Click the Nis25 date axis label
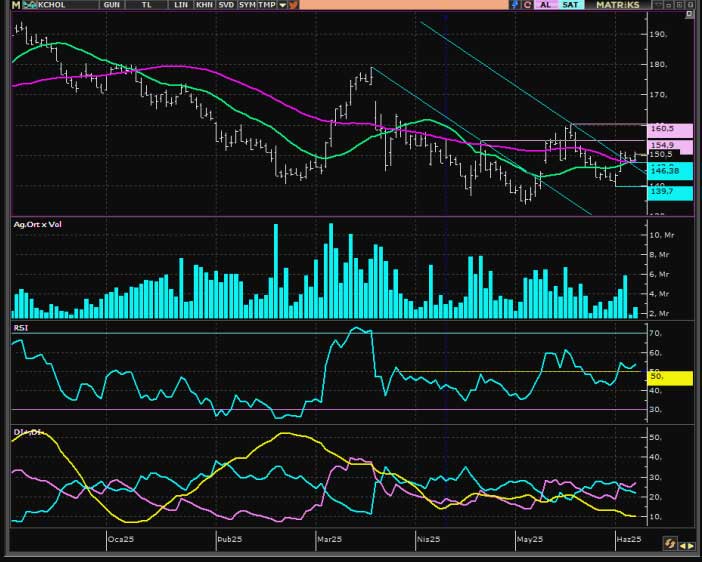The height and width of the screenshot is (562, 702). coord(428,539)
